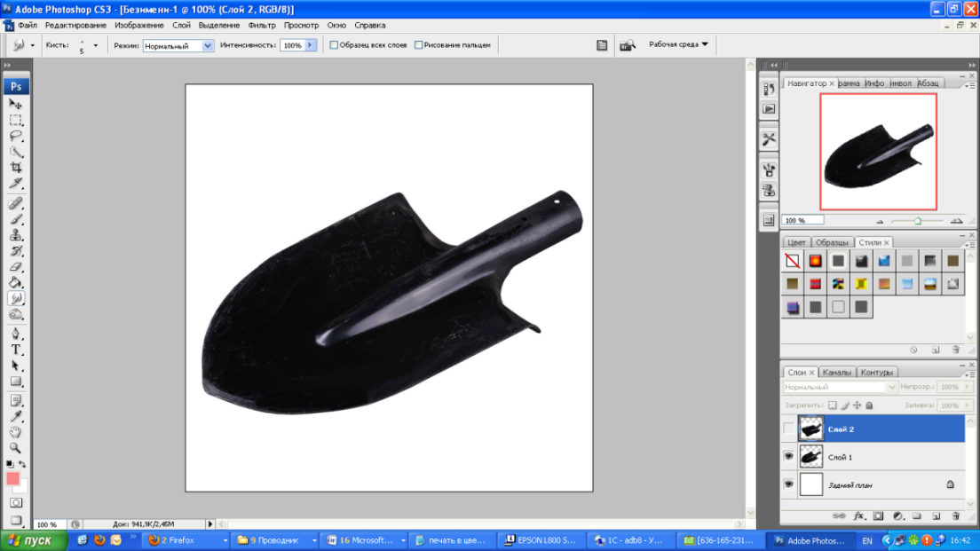
Task: Click the zoom percentage field in Navigator
Action: (x=802, y=221)
